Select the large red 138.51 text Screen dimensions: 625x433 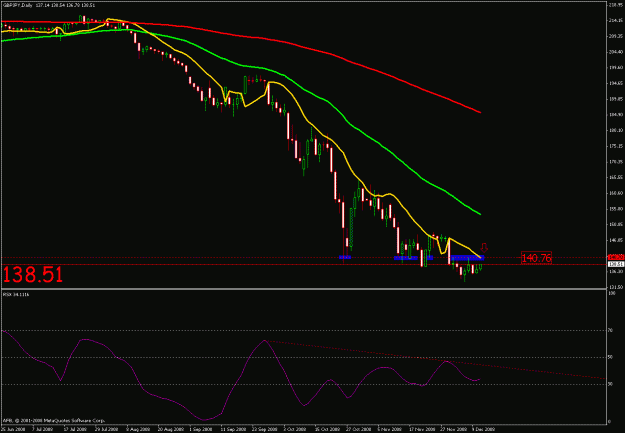(33, 275)
